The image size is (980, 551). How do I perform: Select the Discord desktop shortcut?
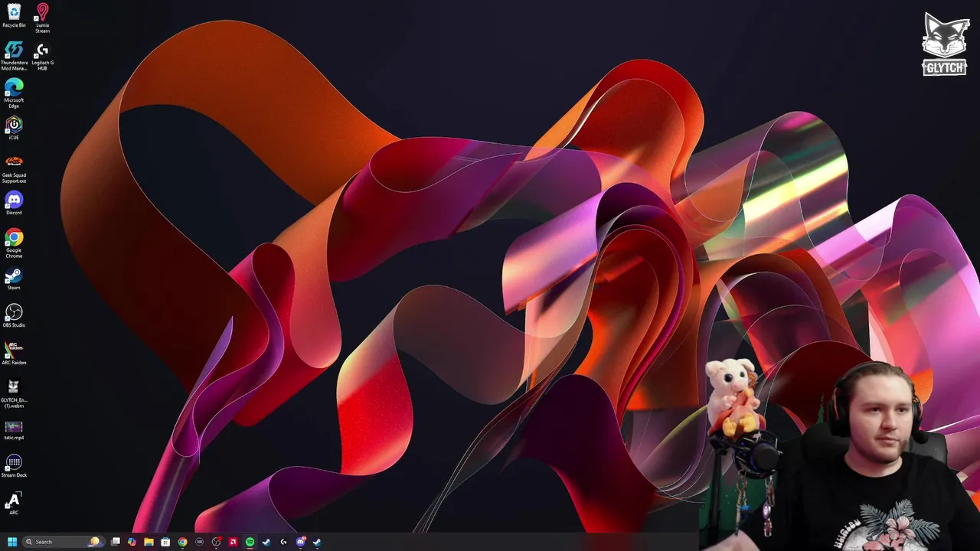(x=14, y=203)
